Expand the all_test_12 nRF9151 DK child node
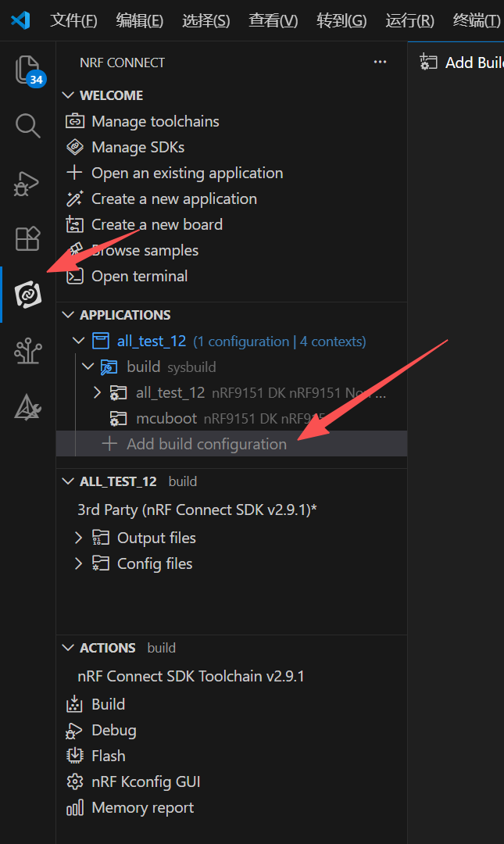This screenshot has height=844, width=504. 97,392
